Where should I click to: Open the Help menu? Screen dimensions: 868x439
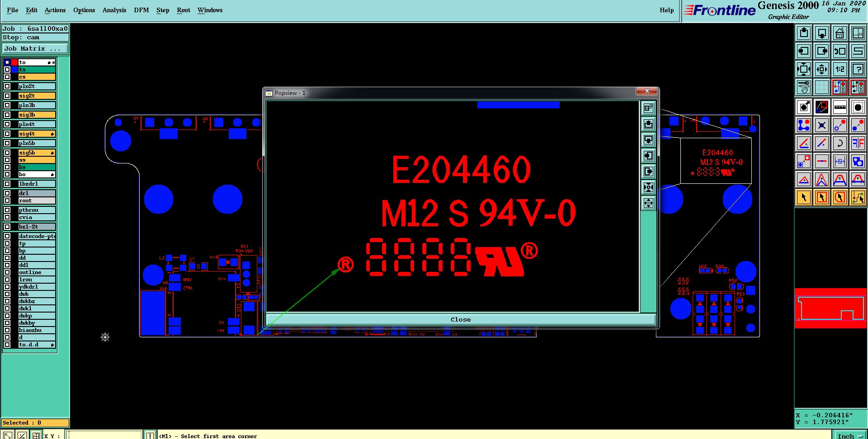point(666,10)
